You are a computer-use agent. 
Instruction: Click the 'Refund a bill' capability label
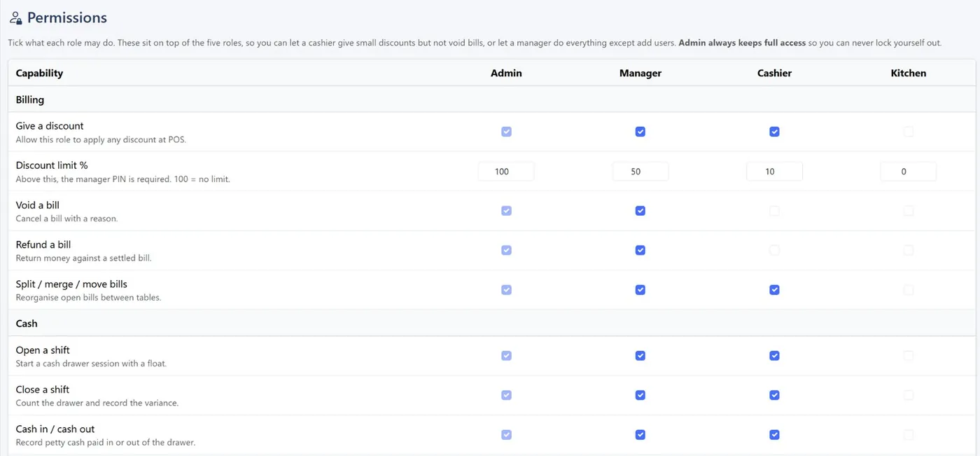[43, 244]
